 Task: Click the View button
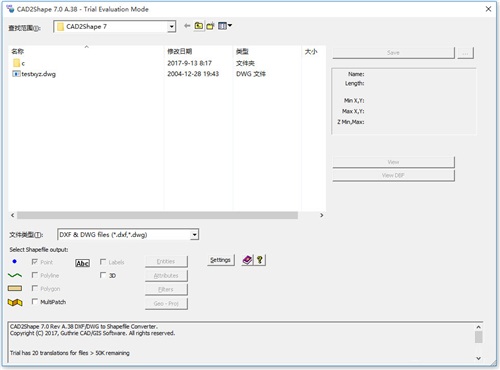pyautogui.click(x=393, y=162)
